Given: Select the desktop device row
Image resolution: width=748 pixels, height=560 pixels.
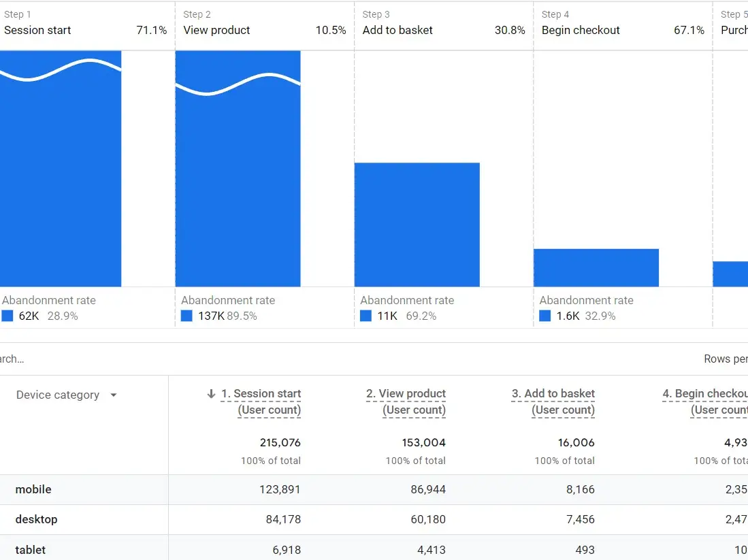Looking at the screenshot, I should [x=36, y=519].
